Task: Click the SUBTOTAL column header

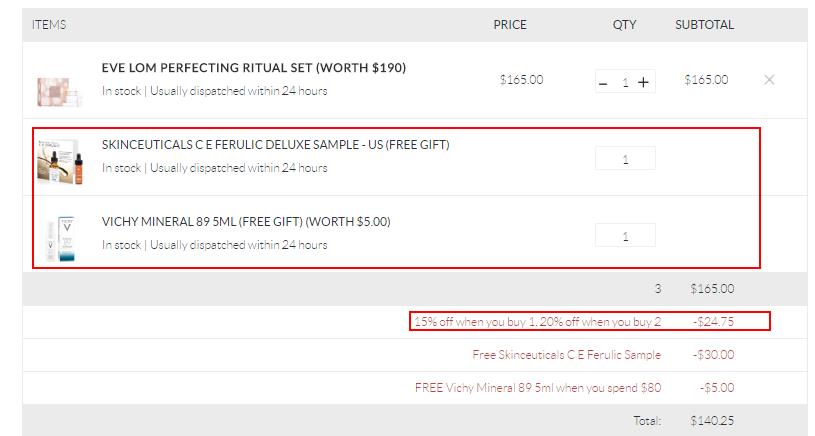Action: 704,25
